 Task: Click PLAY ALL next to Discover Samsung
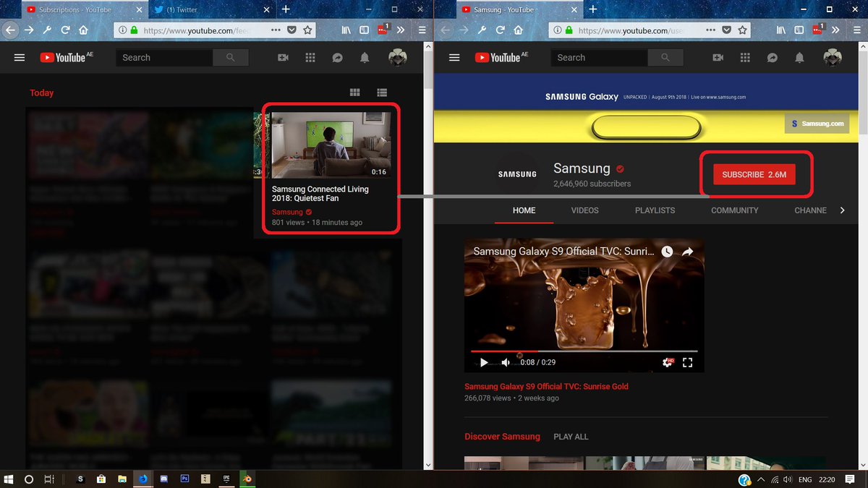571,437
